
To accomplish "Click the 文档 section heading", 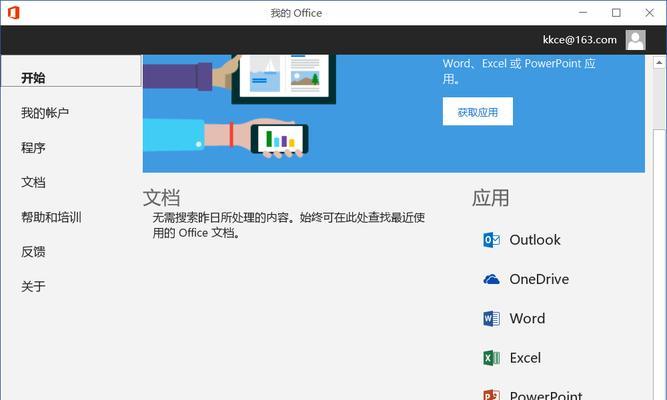I will coord(161,198).
